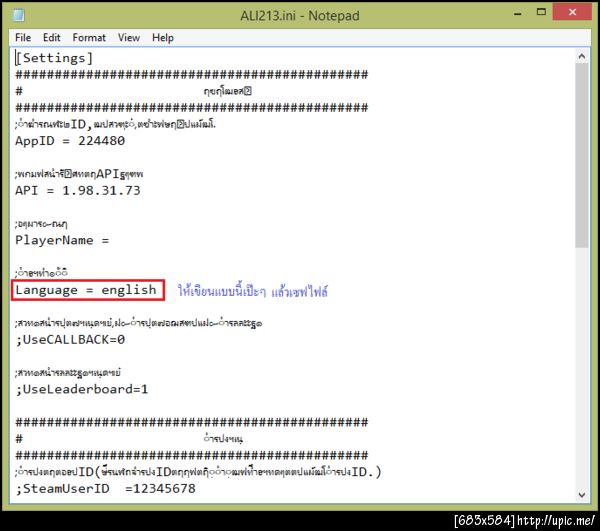
Task: Click the vertical scrollbar thumb
Action: 582,155
